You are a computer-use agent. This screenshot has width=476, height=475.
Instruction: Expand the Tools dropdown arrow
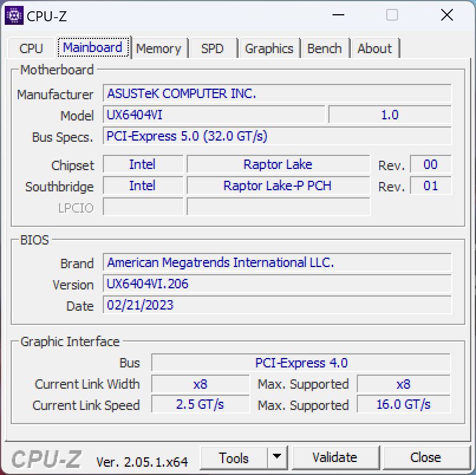[x=277, y=458]
